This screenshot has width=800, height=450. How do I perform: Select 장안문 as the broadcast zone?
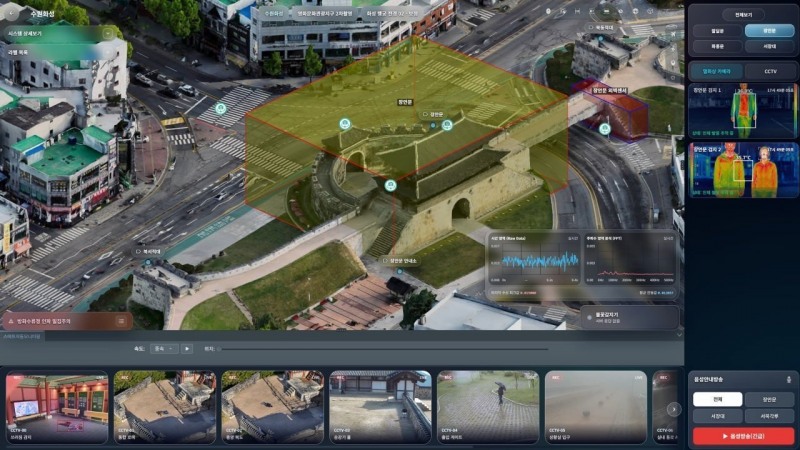(x=769, y=399)
